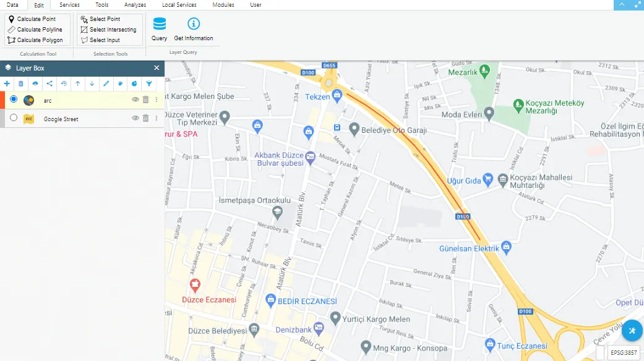The image size is (644, 361).
Task: Open the Google Street layer three-dot menu
Action: 157,118
